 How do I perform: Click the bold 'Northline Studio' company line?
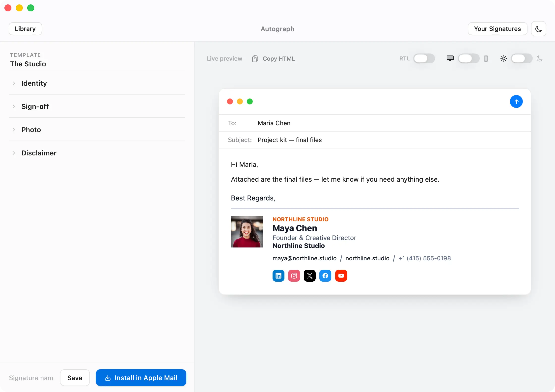point(299,246)
